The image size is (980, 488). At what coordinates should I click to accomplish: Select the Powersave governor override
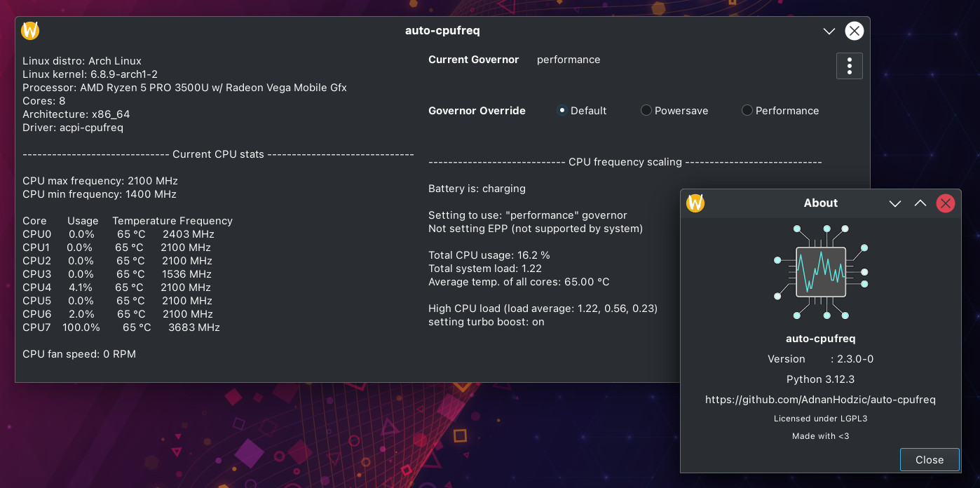pos(675,111)
